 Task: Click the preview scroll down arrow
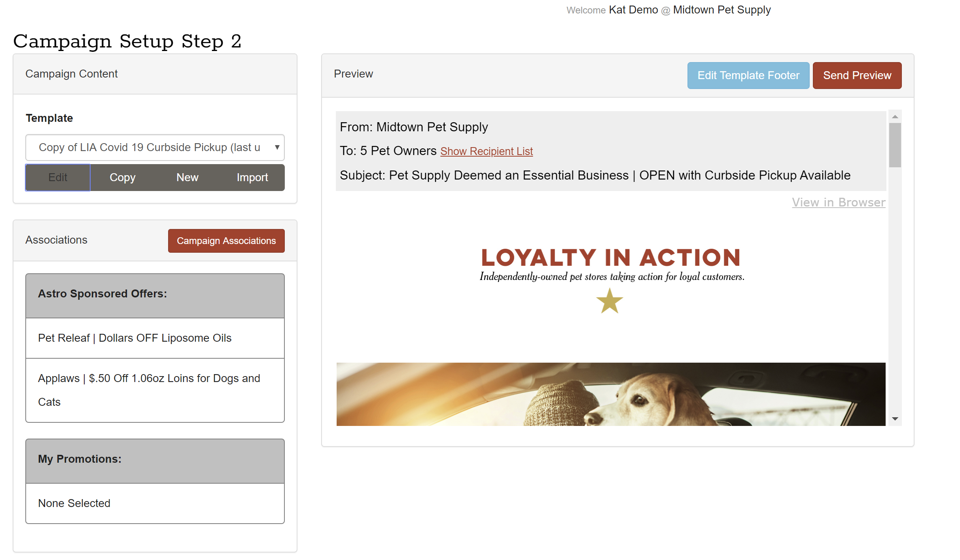(895, 418)
